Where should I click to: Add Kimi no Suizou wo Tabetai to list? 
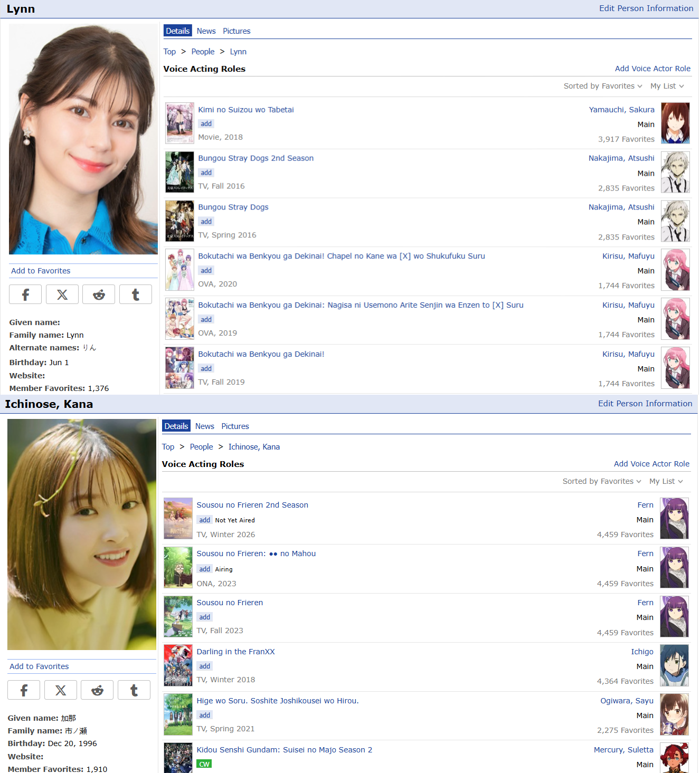[206, 124]
